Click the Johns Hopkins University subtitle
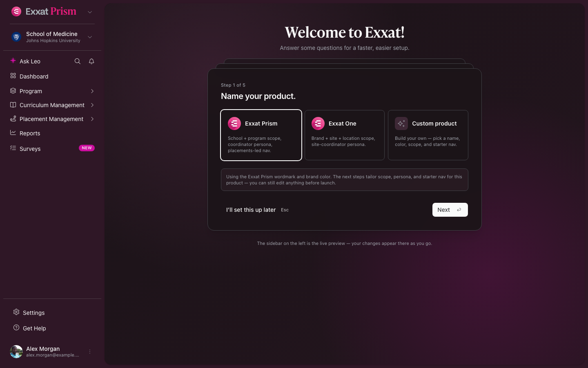Viewport: 588px width, 368px height. coord(53,40)
